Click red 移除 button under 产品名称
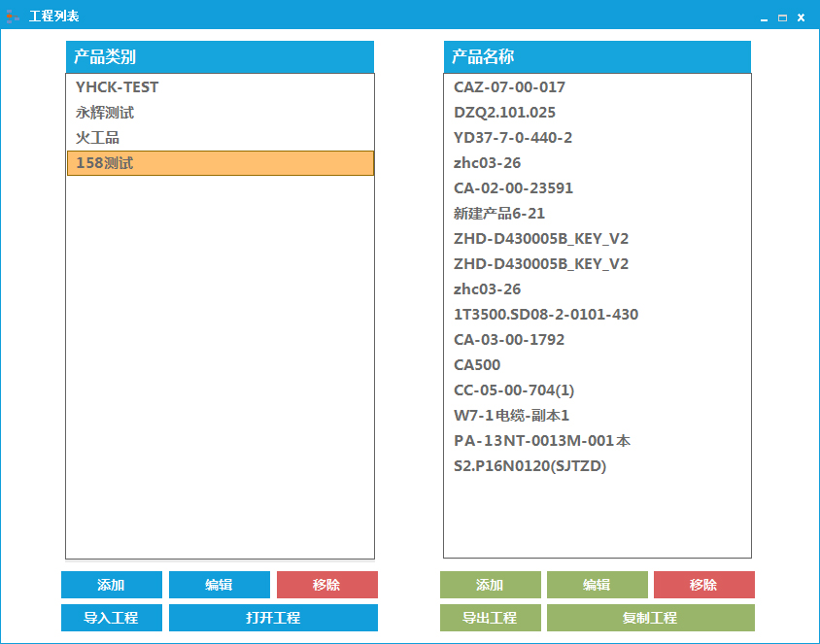The image size is (820, 644). pos(703,585)
